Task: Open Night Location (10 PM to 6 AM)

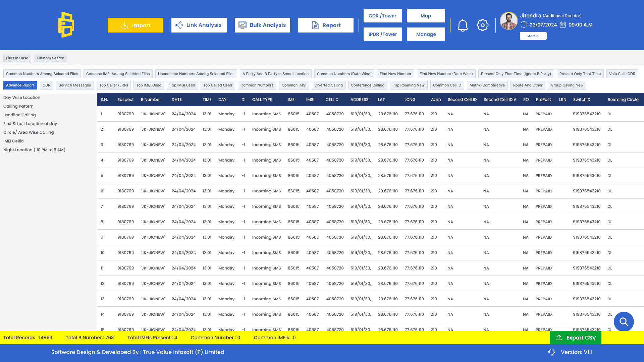Action: point(34,150)
